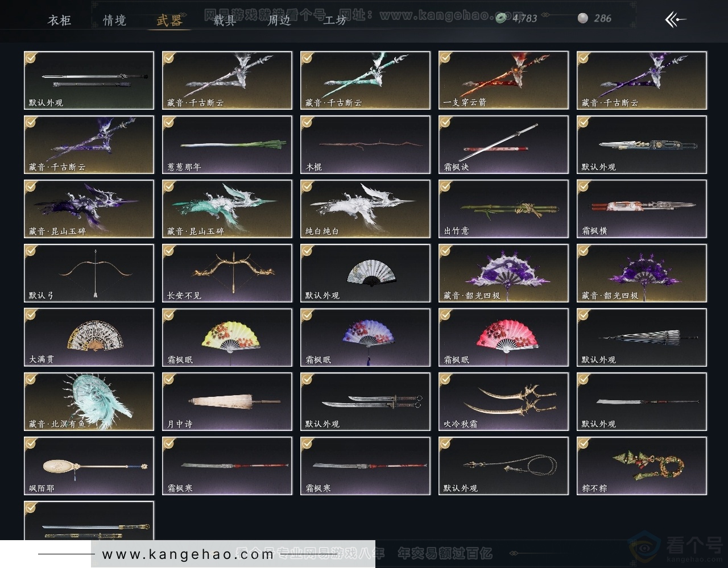Screen dimensions: 728x568
Task: Click the silver coin currency icon
Action: 582,18
